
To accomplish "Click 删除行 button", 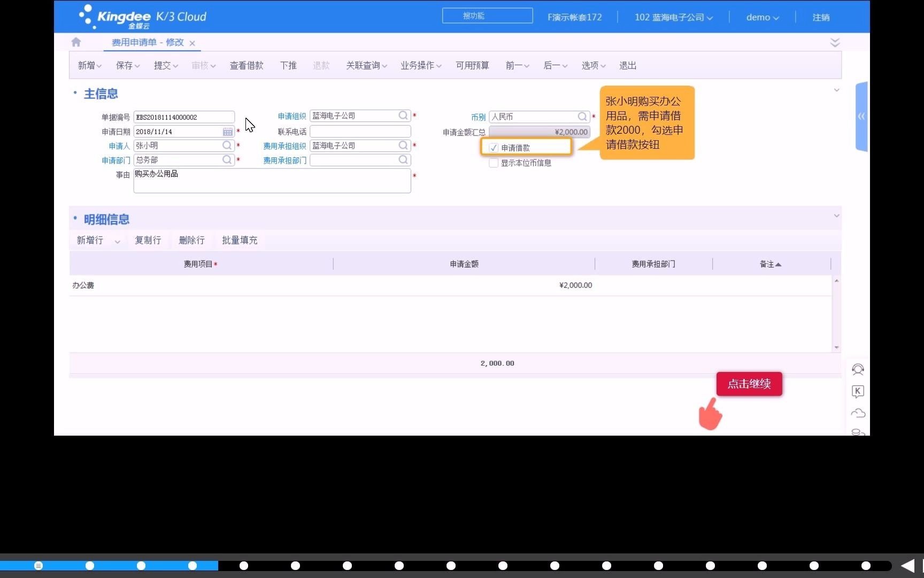I will (192, 240).
